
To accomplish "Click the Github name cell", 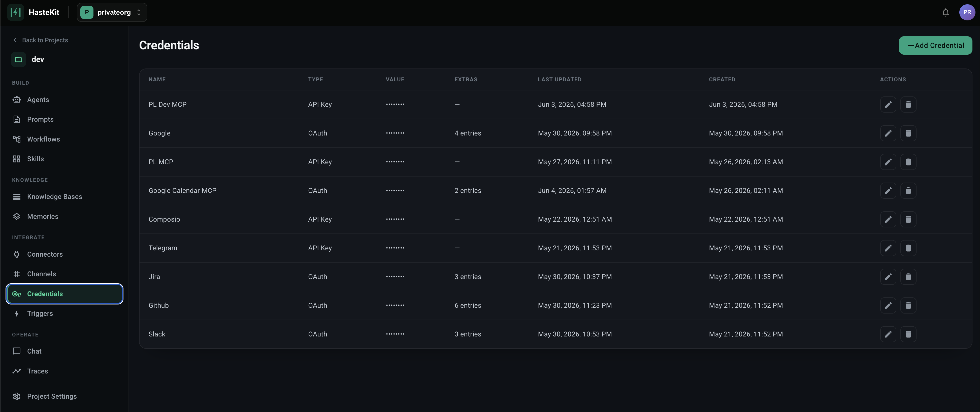I will pos(158,305).
